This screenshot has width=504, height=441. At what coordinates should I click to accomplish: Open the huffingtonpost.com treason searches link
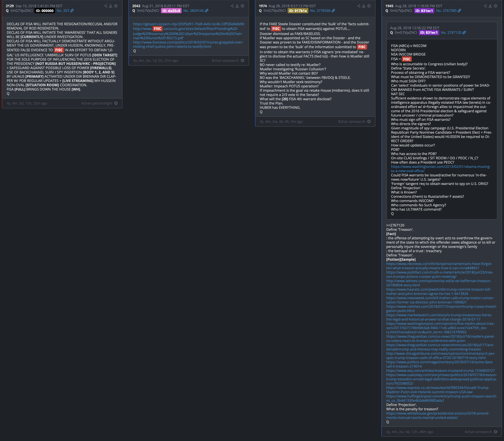click(442, 398)
